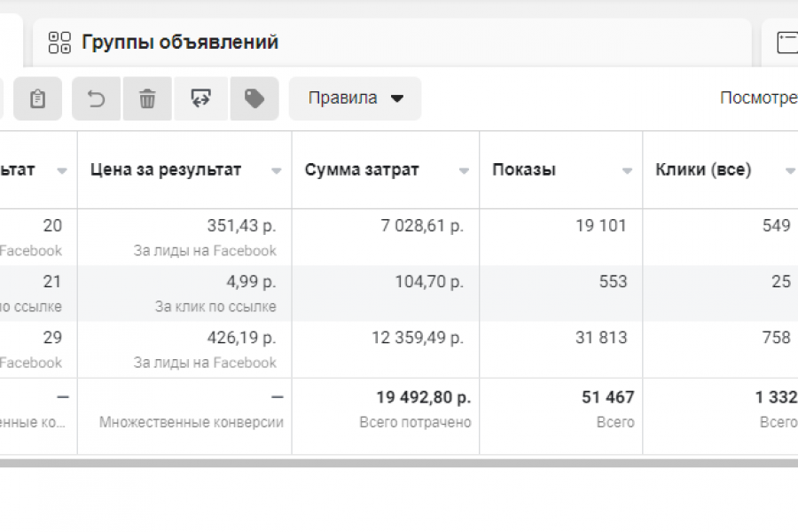This screenshot has width=798, height=532.
Task: Click the tag label icon
Action: pos(254,98)
